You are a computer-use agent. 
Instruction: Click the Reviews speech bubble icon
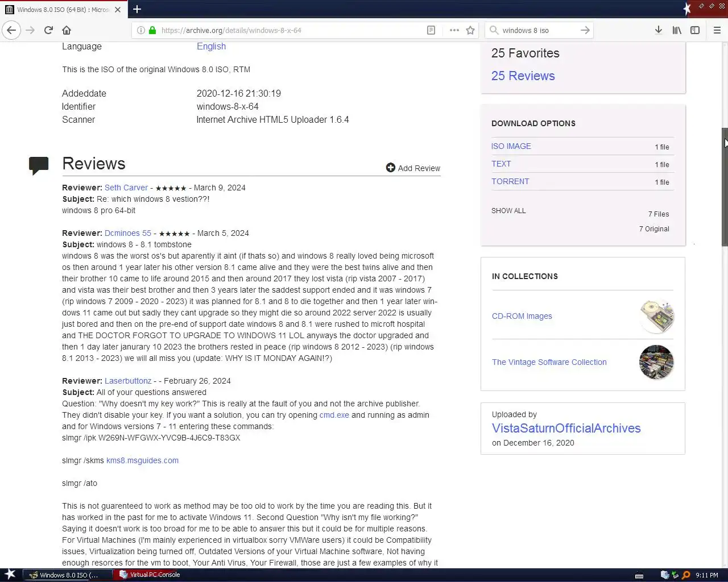tap(39, 165)
